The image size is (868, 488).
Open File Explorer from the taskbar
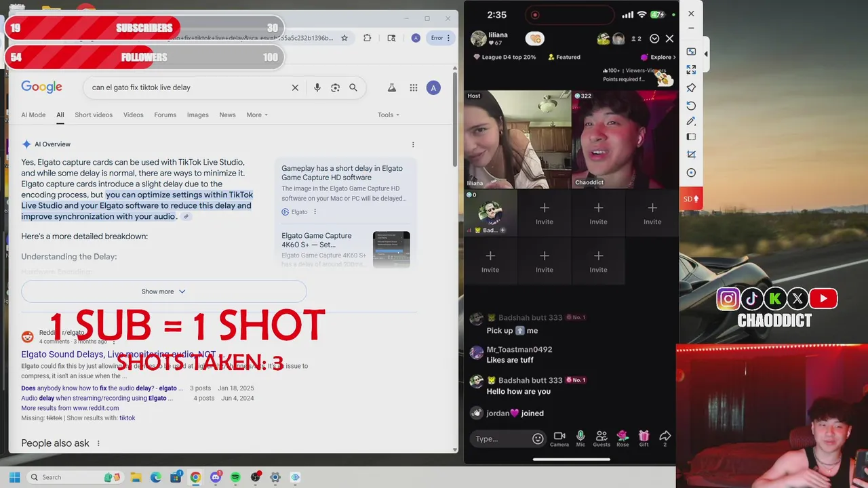136,477
